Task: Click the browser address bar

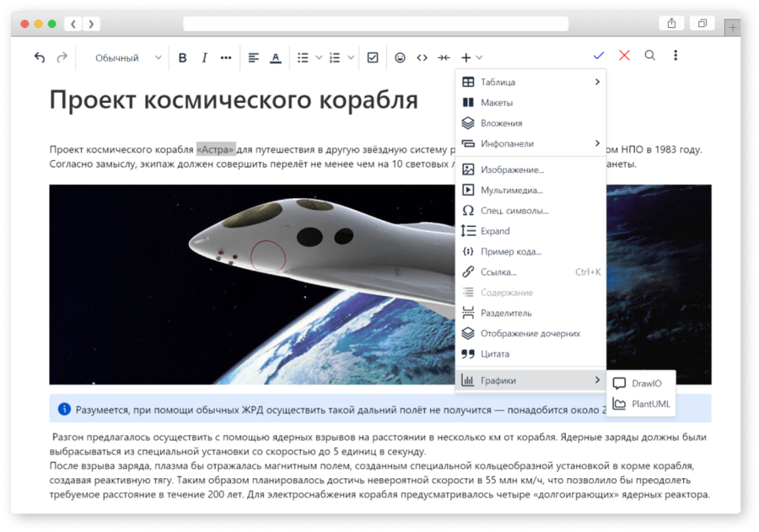Action: (x=375, y=24)
